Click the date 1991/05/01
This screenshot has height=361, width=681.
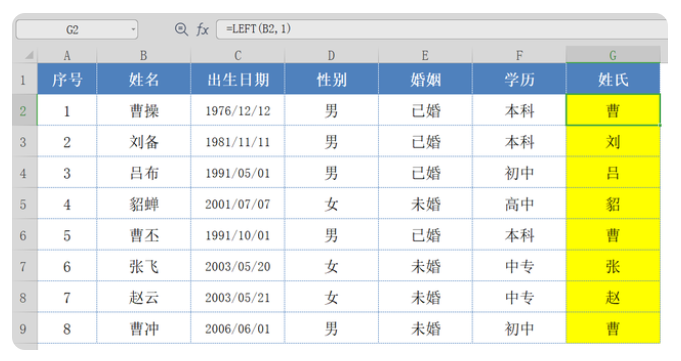click(238, 173)
